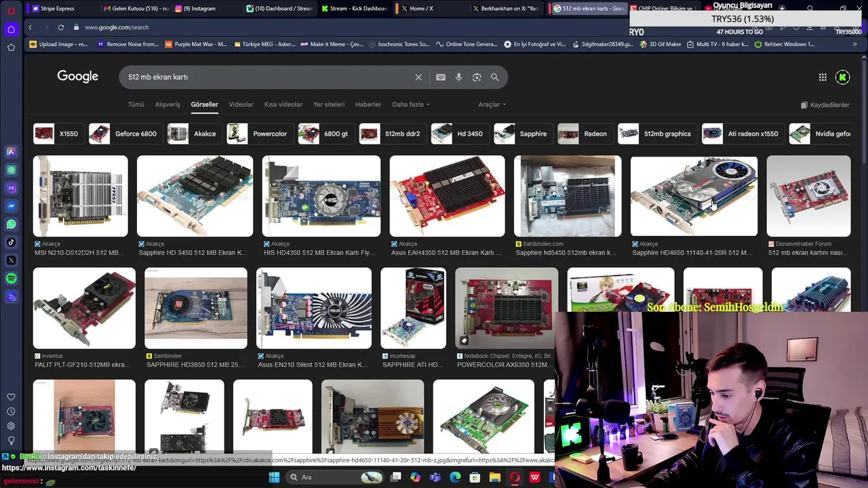Clear search text with X icon
868x488 pixels.
coord(418,77)
